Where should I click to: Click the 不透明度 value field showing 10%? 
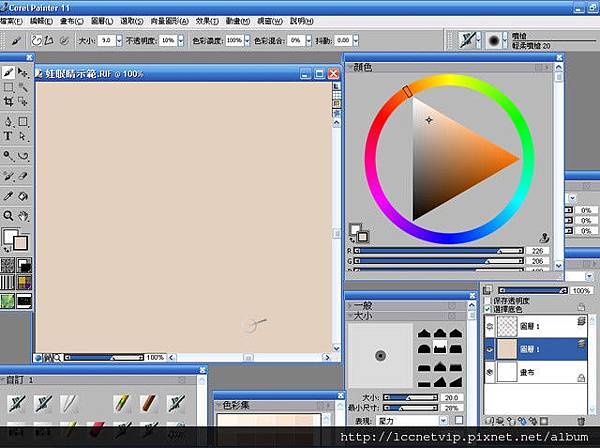tap(168, 40)
